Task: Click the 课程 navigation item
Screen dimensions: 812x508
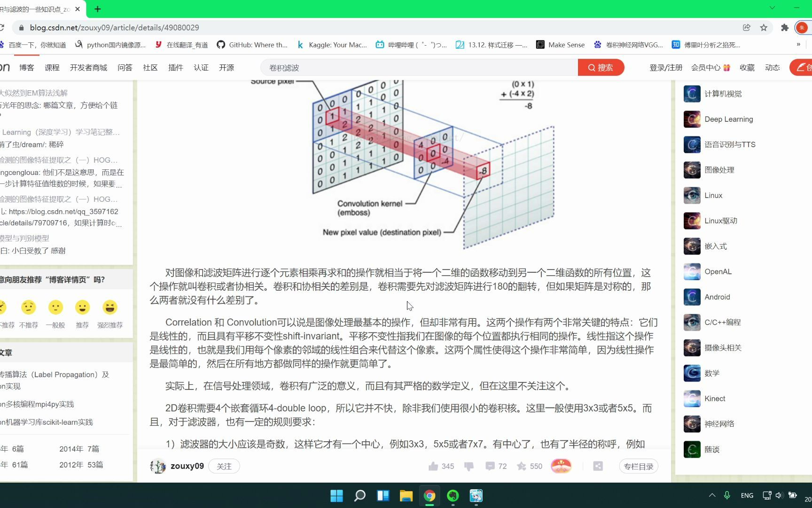Action: [x=52, y=68]
